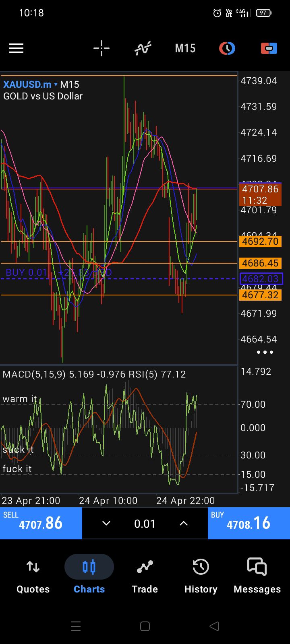Open the Messages chat bubbles icon

click(257, 567)
